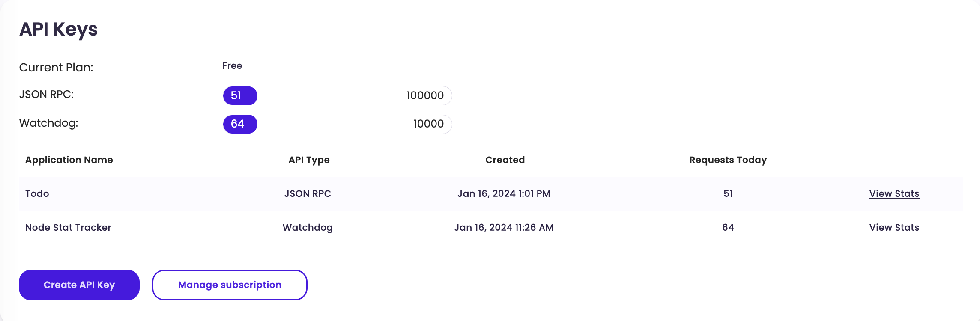Open View Stats for Todo

point(894,194)
